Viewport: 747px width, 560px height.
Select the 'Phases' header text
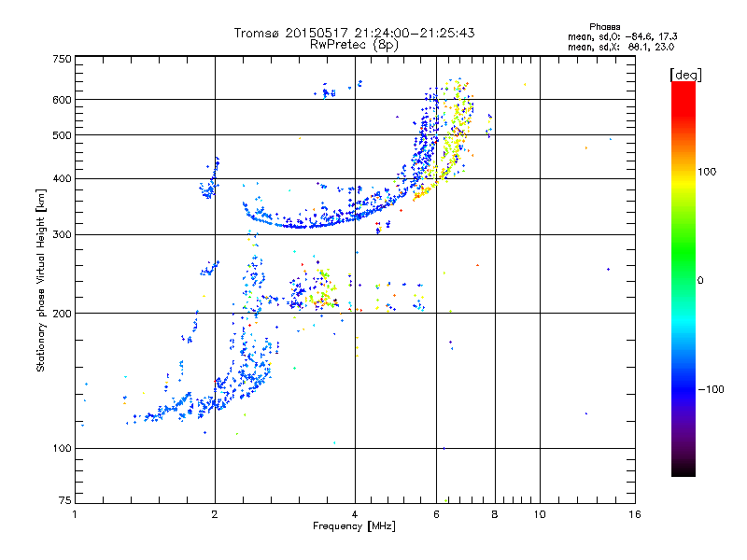pyautogui.click(x=604, y=27)
